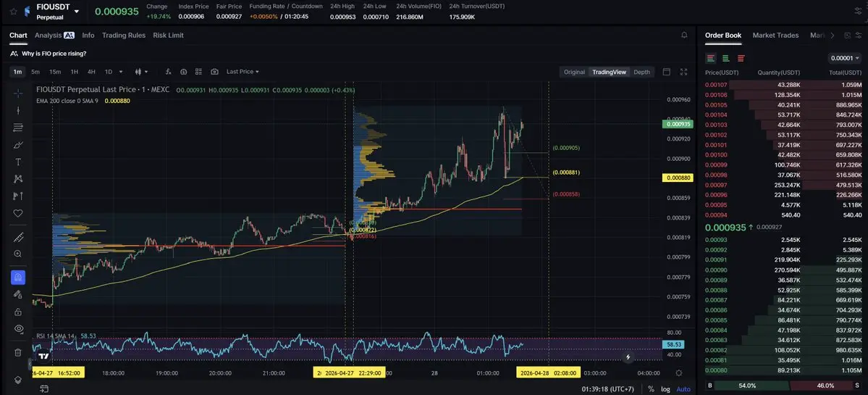Select the 5m timeframe
Screen dimensions: 868x395
pos(35,72)
